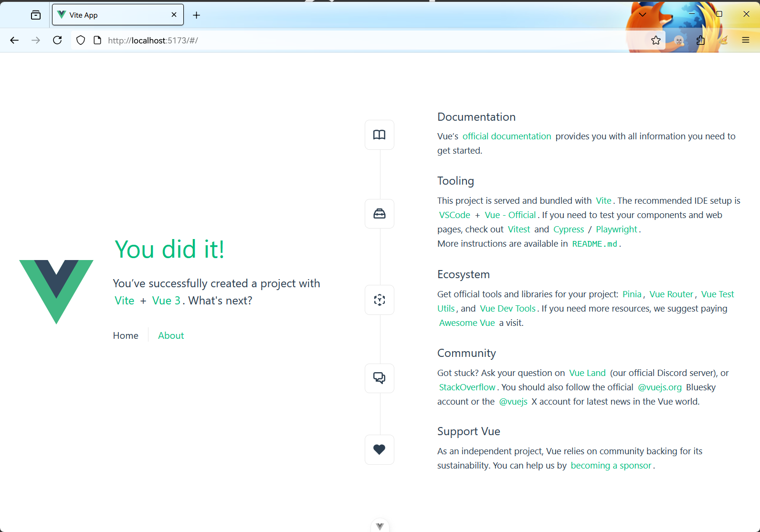The height and width of the screenshot is (532, 760).
Task: Select the Vite App tab
Action: 118,15
